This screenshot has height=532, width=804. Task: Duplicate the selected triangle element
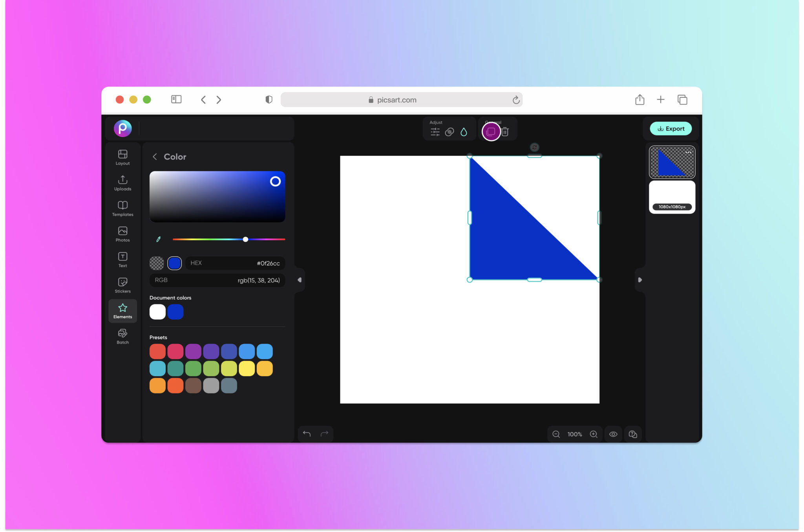[491, 132]
